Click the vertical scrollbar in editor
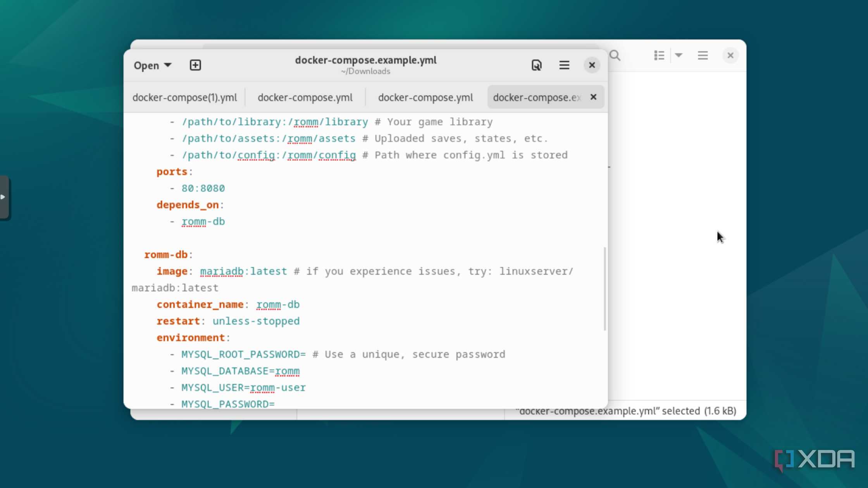Viewport: 868px width, 488px height. (x=604, y=289)
